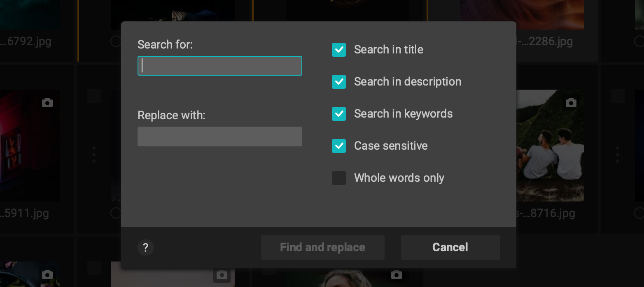Viewport: 644px width, 287px height.
Task: Disable the Search in title checkbox
Action: 339,50
